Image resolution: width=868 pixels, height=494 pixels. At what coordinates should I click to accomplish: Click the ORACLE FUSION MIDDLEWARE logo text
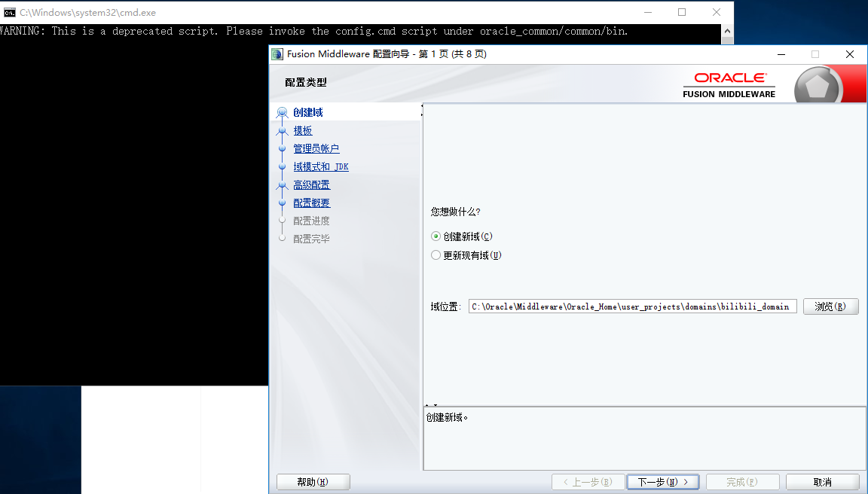tap(729, 86)
